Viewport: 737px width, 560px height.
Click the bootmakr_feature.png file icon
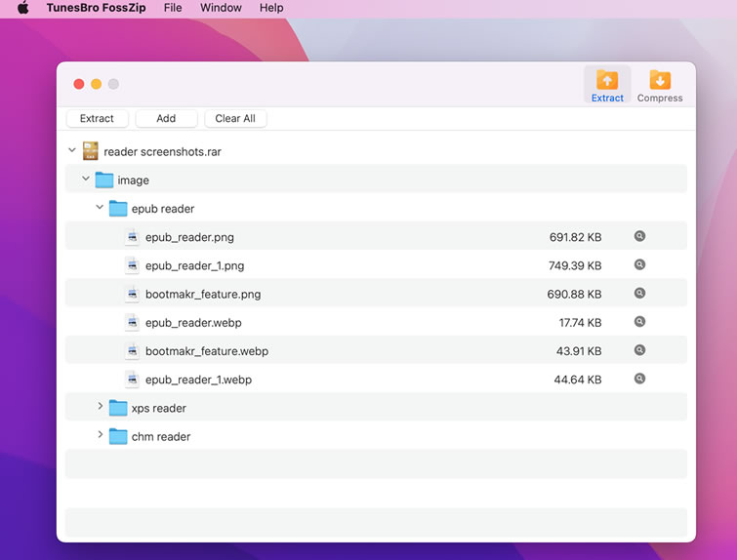click(x=132, y=294)
